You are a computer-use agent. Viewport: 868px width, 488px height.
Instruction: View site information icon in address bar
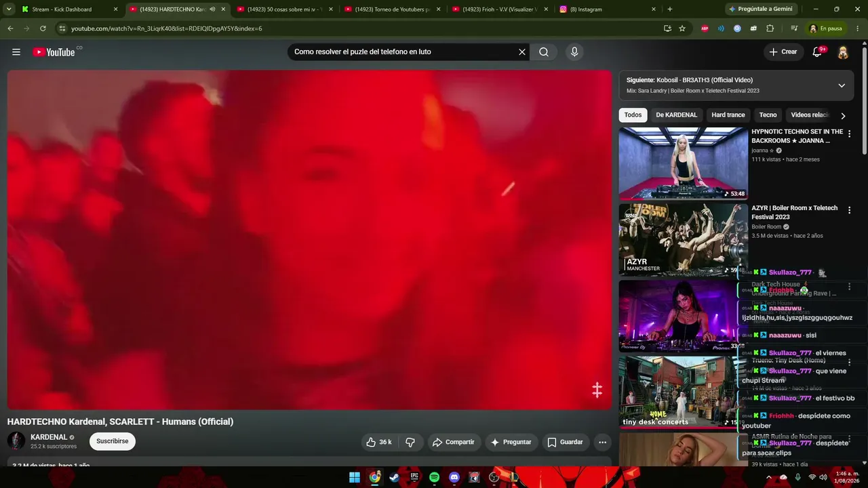[x=62, y=28]
